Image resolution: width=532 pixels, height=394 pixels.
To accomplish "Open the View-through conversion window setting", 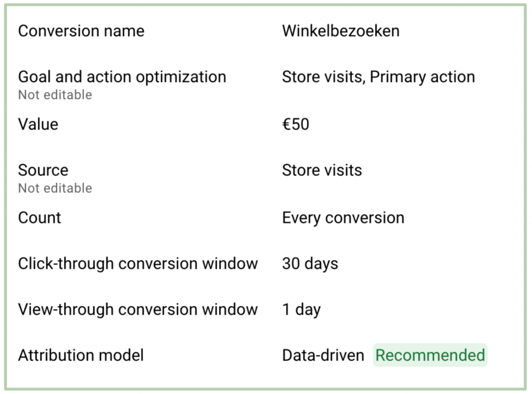I will pos(265,309).
